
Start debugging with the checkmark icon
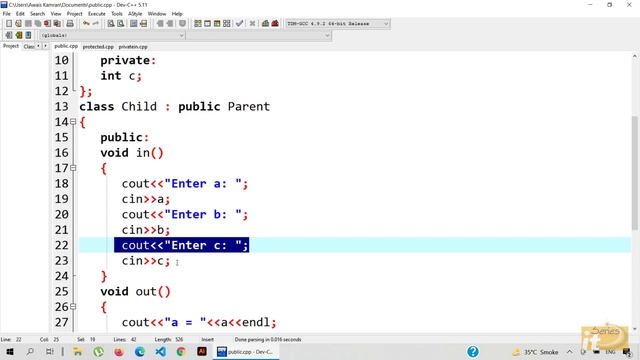240,24
